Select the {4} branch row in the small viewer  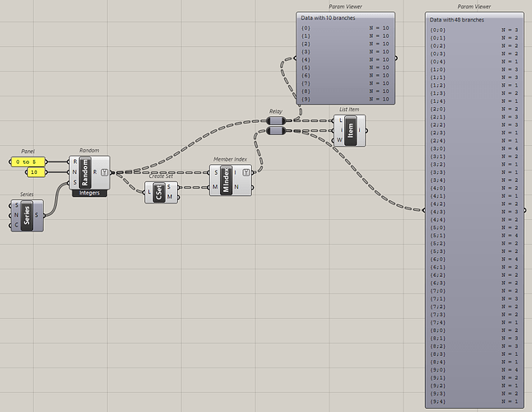[345, 59]
